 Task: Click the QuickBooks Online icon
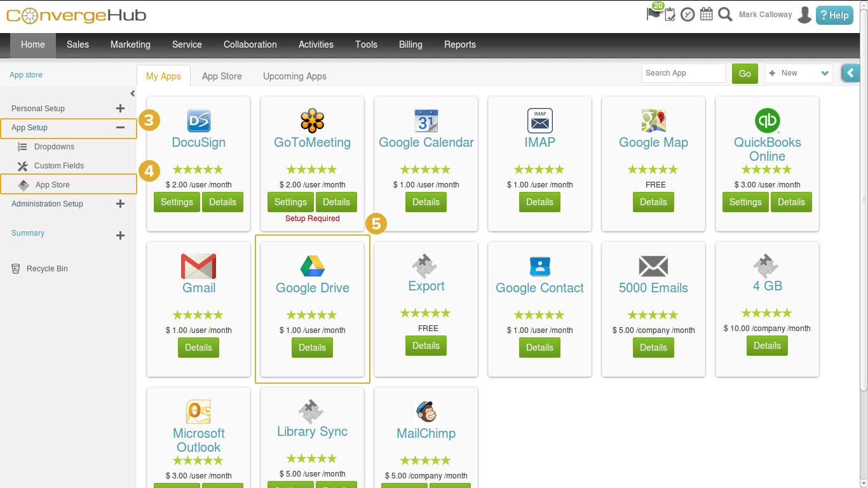(x=767, y=120)
